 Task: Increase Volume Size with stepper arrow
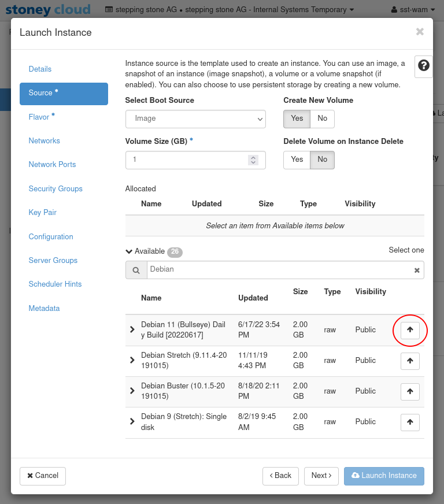[x=253, y=157]
